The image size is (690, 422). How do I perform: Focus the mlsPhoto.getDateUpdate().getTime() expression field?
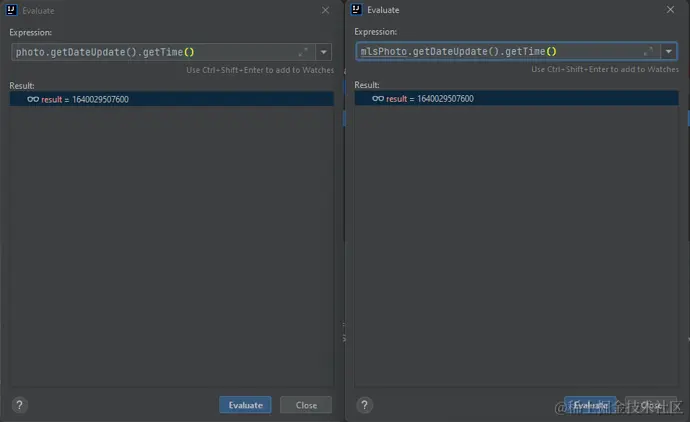coord(508,51)
